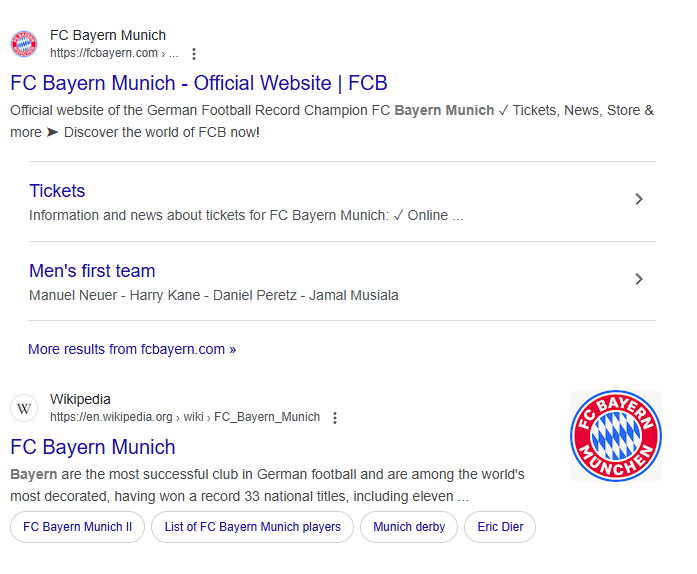Click the FC Bayern Munich favicon icon

24,44
